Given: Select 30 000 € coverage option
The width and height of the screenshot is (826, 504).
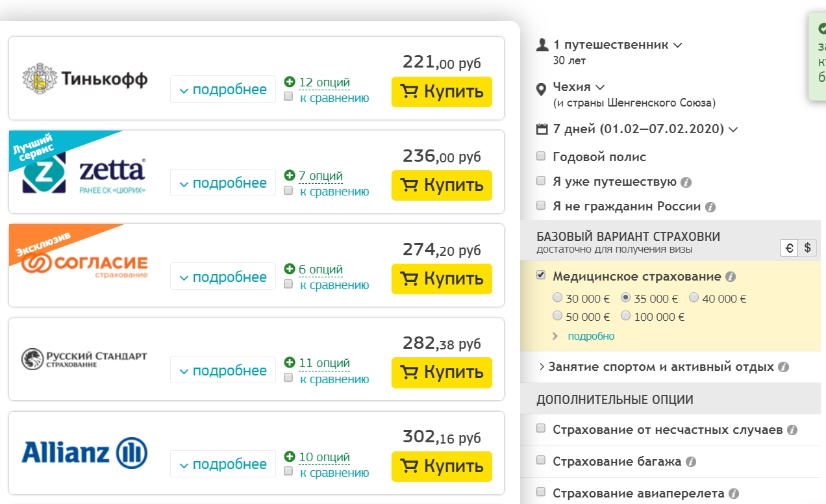Looking at the screenshot, I should point(557,298).
